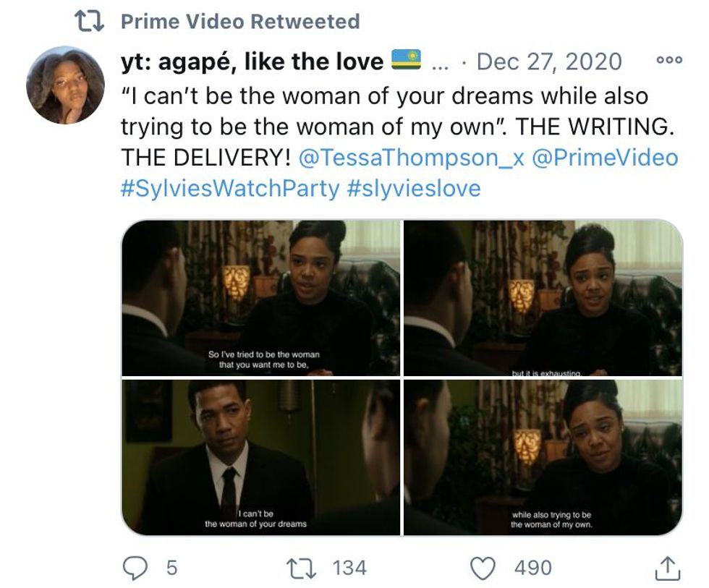Viewport: 709px width, 588px height.
Task: Open the author's profile picture
Action: click(x=64, y=85)
